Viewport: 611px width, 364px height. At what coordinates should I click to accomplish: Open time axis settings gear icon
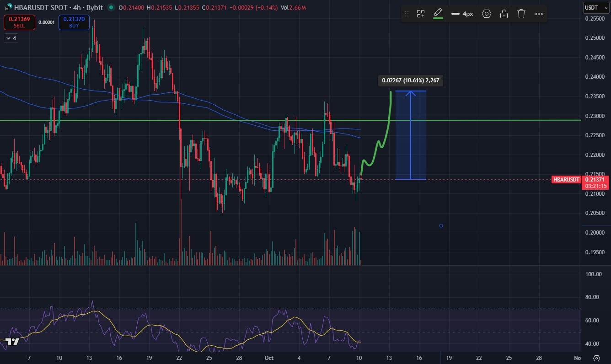tap(596, 358)
